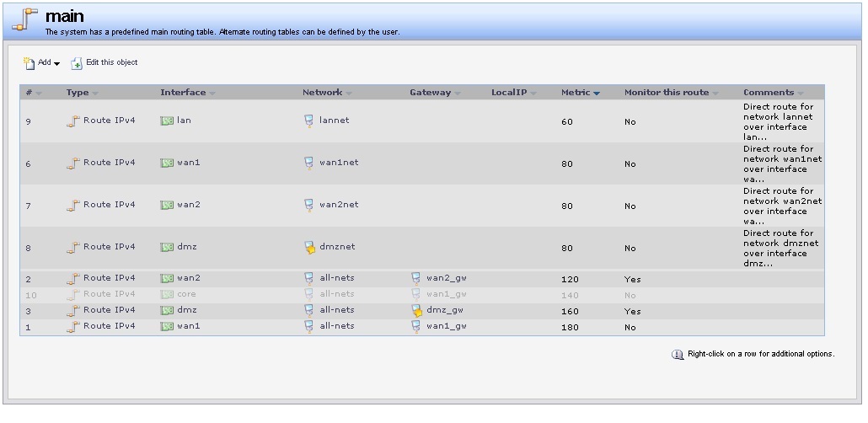Click the route icon in row 3
This screenshot has width=868, height=423.
click(73, 310)
